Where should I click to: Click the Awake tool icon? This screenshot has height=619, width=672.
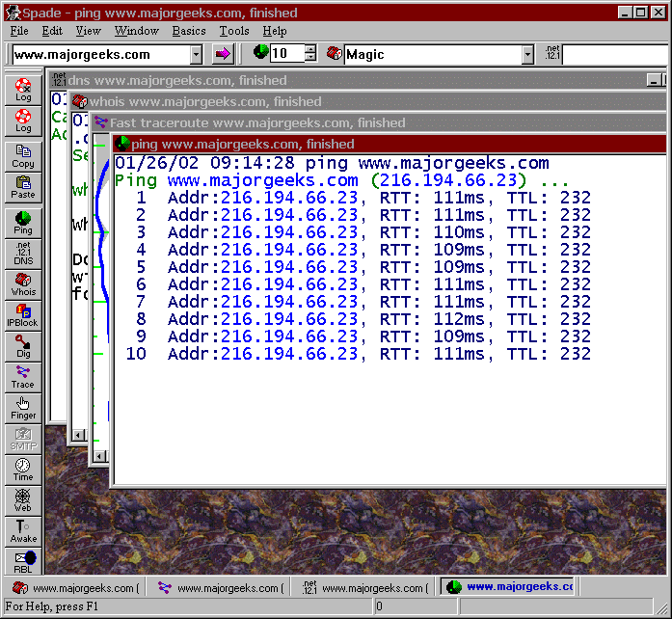(x=23, y=531)
